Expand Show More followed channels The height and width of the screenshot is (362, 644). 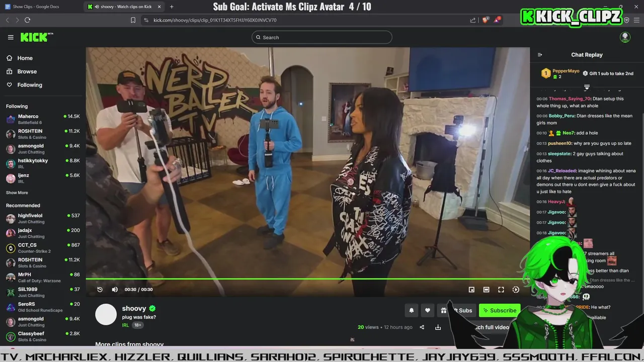[17, 193]
